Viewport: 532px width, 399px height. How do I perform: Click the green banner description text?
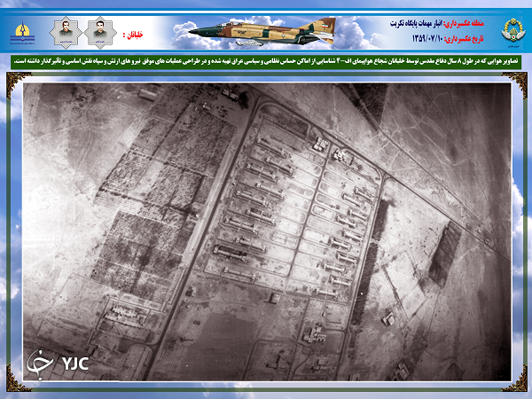pos(266,62)
